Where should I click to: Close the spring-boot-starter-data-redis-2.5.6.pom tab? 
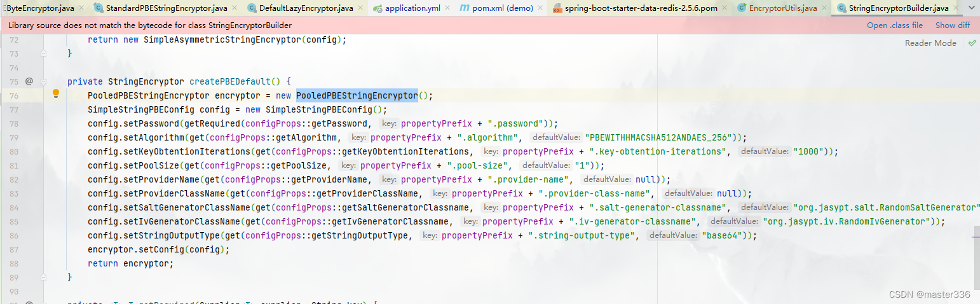(x=726, y=8)
